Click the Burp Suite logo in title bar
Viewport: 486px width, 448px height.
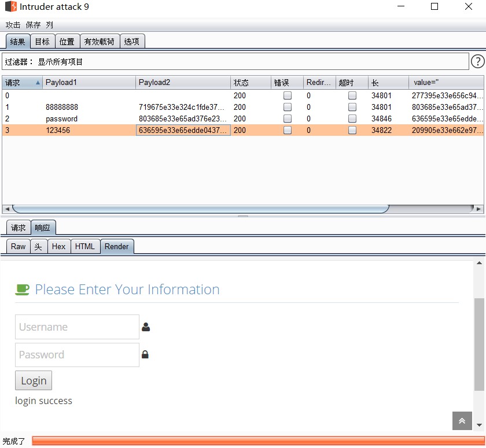(11, 6)
